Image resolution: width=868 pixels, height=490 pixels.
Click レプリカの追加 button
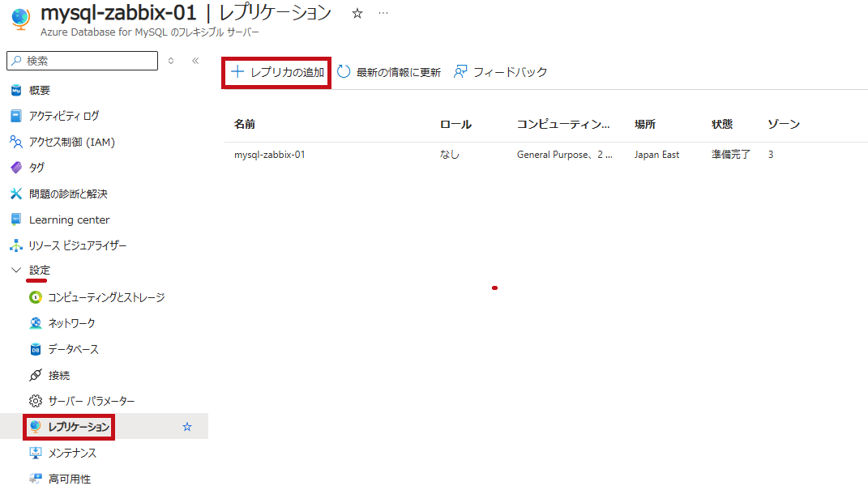[x=277, y=72]
